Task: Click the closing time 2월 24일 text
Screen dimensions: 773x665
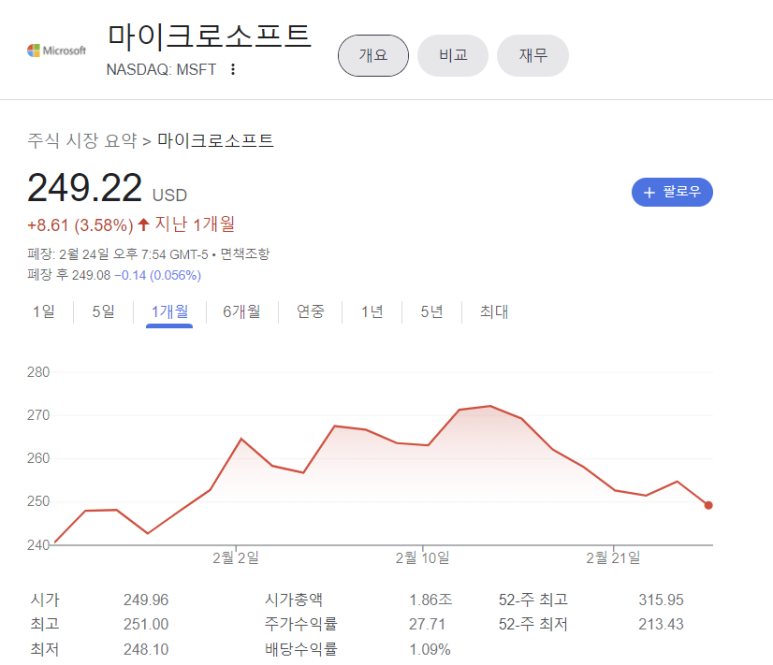Action: [x=83, y=254]
